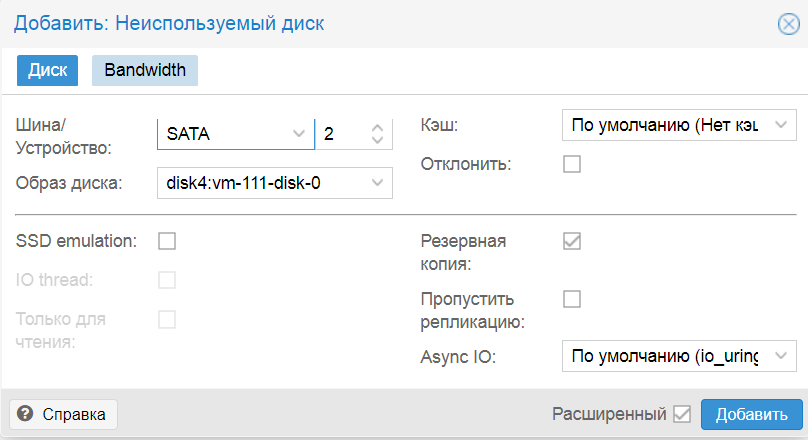808x440 pixels.
Task: Open Справка help button
Action: (64, 414)
